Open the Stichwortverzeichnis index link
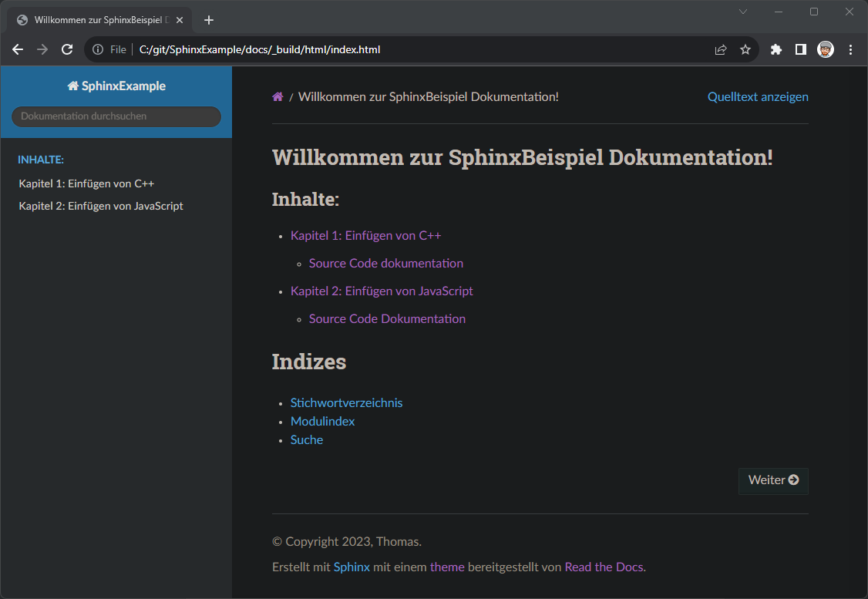 (x=346, y=402)
